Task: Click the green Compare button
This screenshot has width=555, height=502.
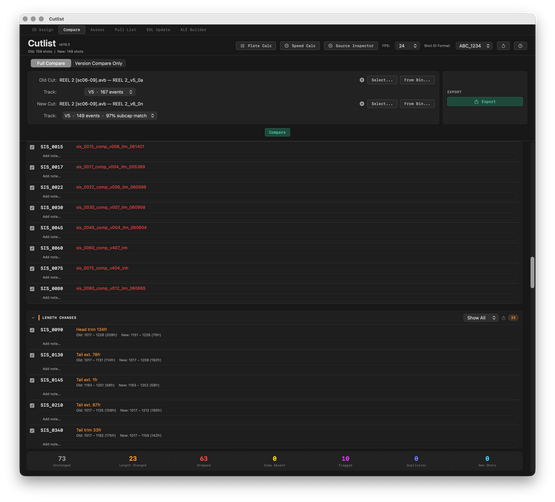Action: click(277, 132)
